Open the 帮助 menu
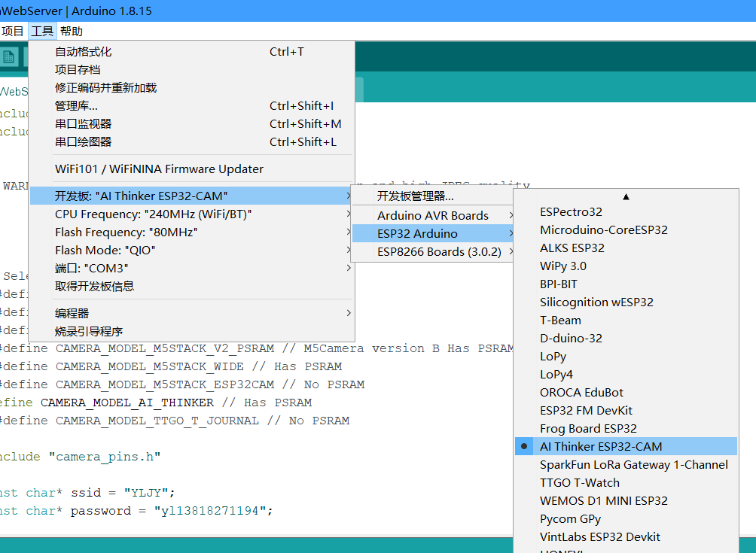The height and width of the screenshot is (553, 756). (x=72, y=32)
